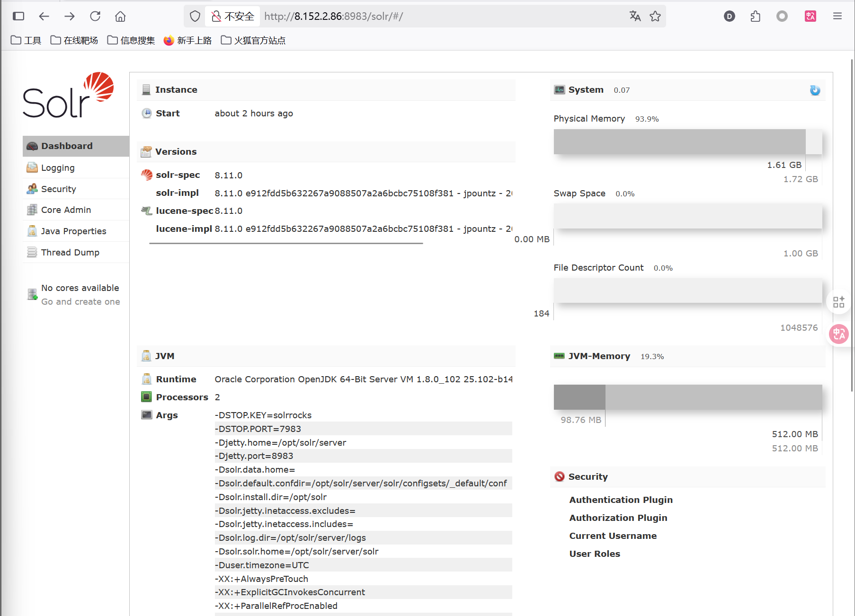
Task: Open the Security menu item in sidebar
Action: [76, 189]
